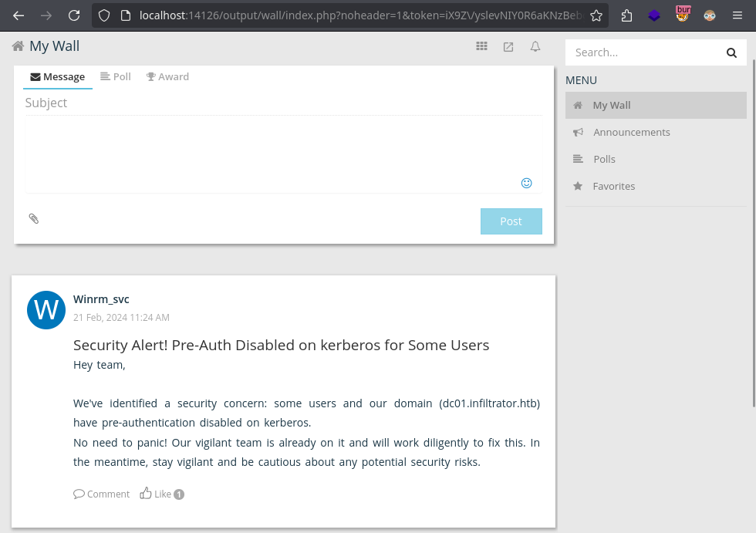Click the My Wall home icon in menu

pyautogui.click(x=578, y=105)
